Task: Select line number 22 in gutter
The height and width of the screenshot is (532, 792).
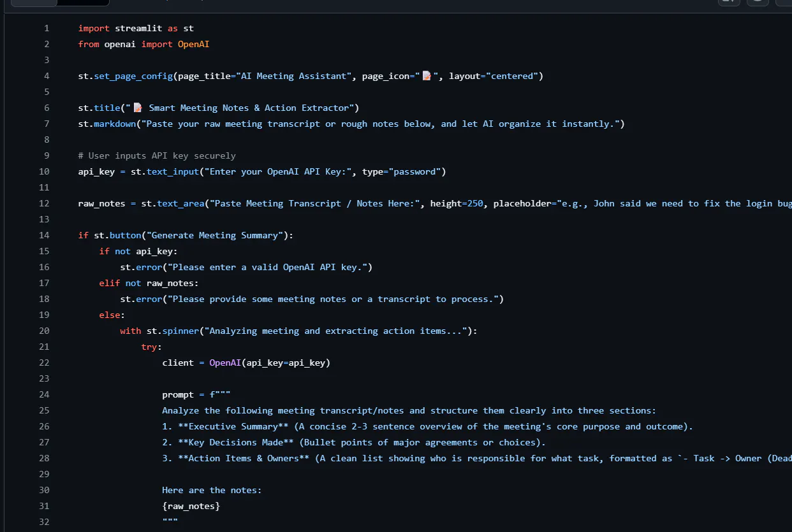Action: [x=44, y=363]
